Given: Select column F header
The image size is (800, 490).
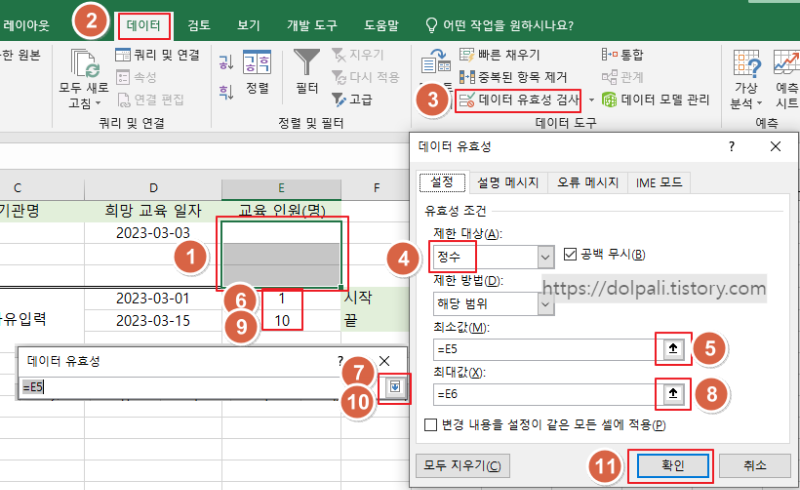Looking at the screenshot, I should 376,188.
